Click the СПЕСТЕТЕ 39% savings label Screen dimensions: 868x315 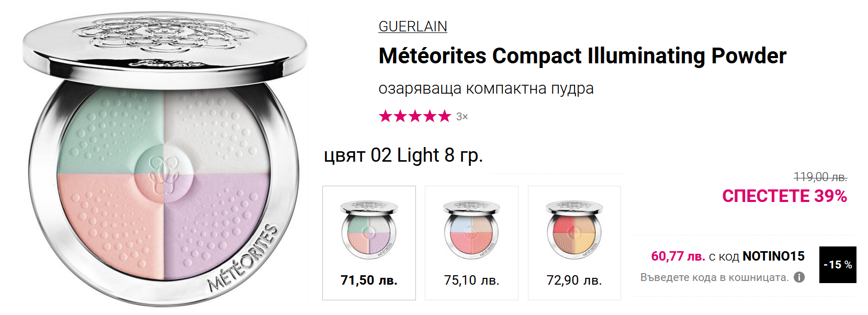tap(784, 196)
